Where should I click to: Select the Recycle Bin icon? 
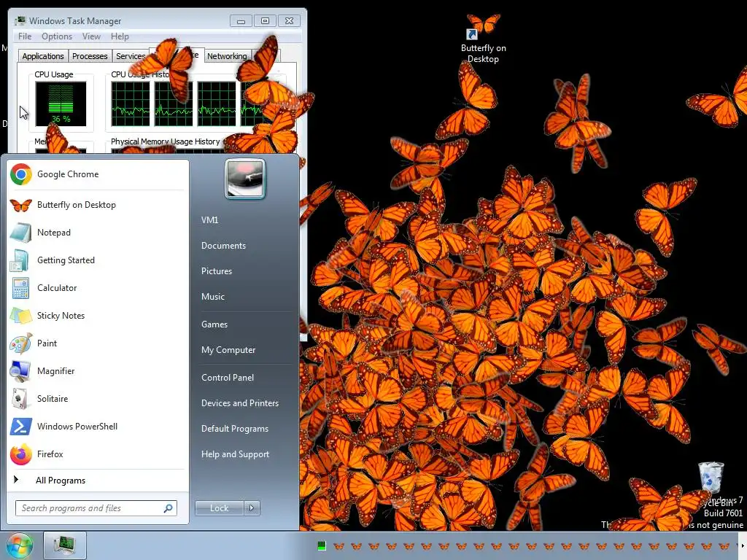[x=712, y=478]
